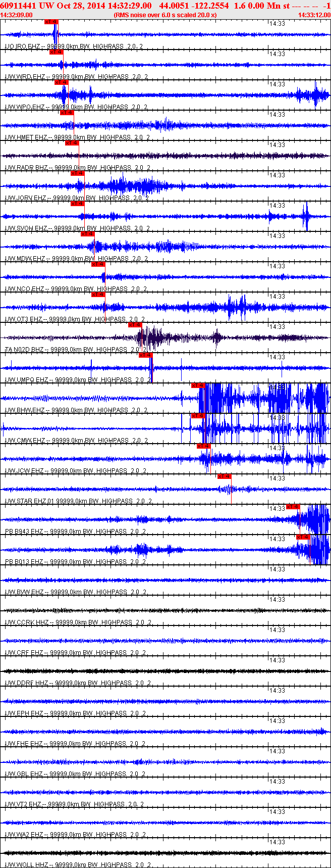Select the pick flag on the PB.B943 trace
This screenshot has width=331, height=868.
click(x=293, y=507)
